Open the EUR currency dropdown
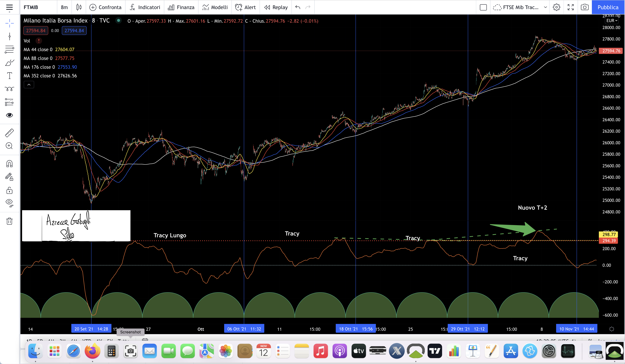Screen dimensions: 625x364 (x=612, y=21)
